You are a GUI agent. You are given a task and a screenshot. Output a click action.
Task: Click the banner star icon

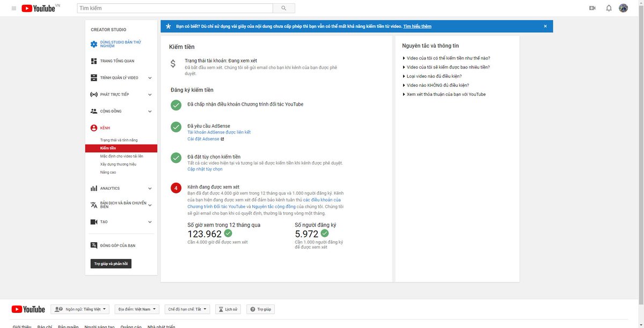(x=168, y=26)
